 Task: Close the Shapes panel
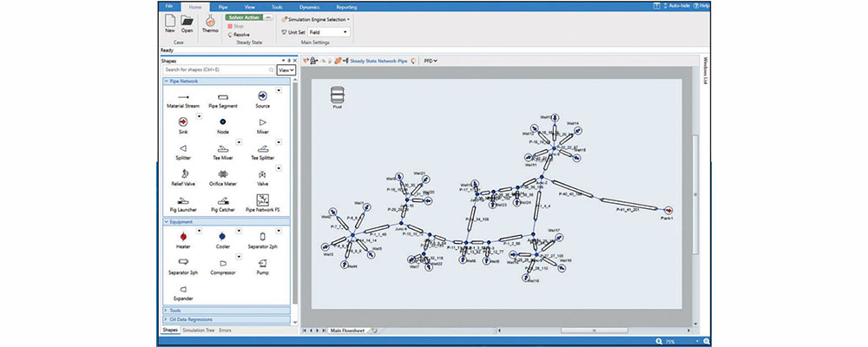click(x=294, y=61)
